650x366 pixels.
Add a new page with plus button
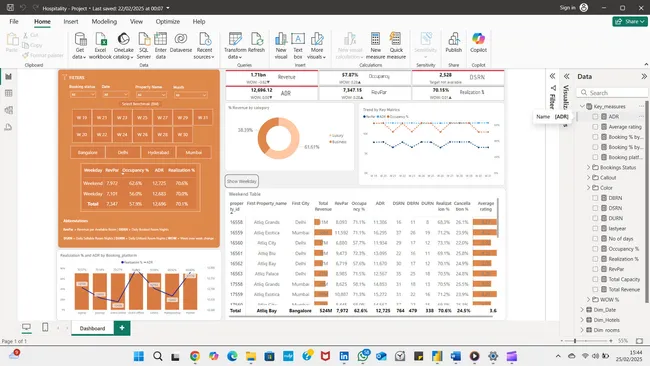[x=122, y=328]
